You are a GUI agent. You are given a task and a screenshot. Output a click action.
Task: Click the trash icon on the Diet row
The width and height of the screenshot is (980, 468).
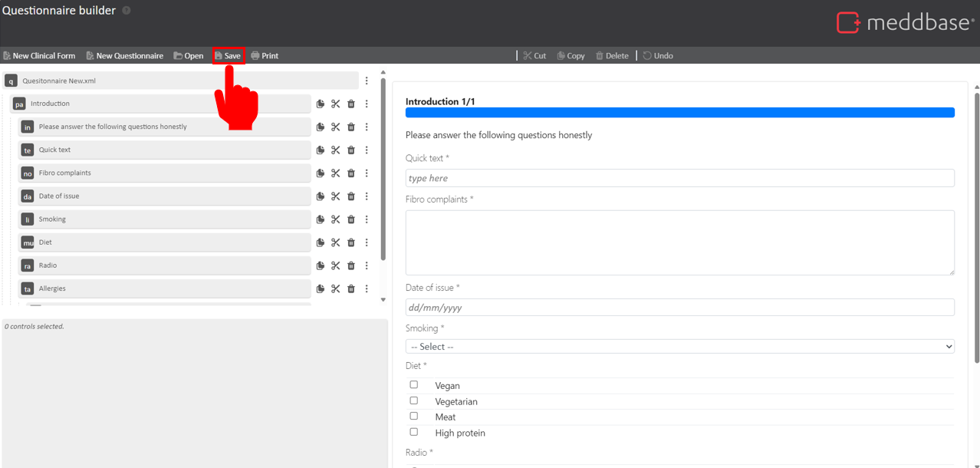[x=351, y=242]
